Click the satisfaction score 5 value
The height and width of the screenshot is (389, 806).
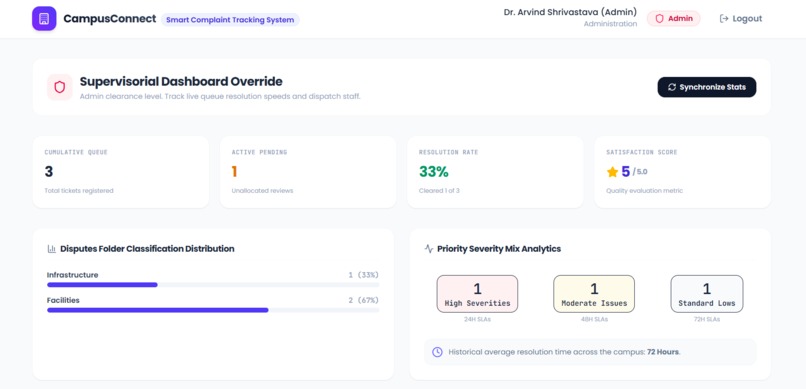626,172
